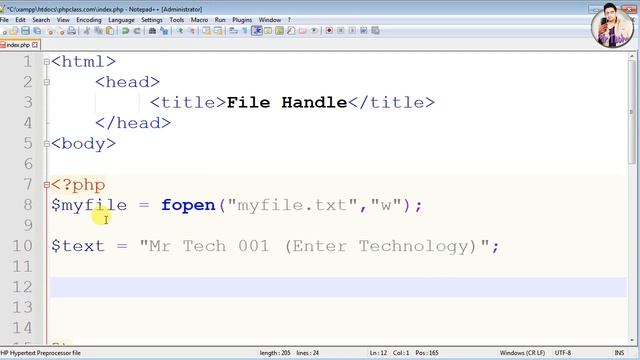The image size is (640, 360).
Task: Collapse the <body> fold marker on line 5
Action: point(47,144)
